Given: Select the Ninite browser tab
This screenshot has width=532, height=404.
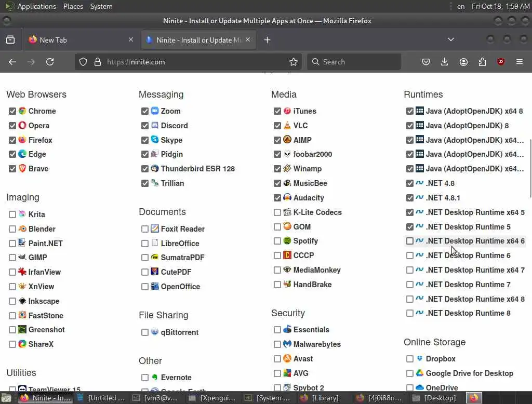Looking at the screenshot, I should click(198, 39).
